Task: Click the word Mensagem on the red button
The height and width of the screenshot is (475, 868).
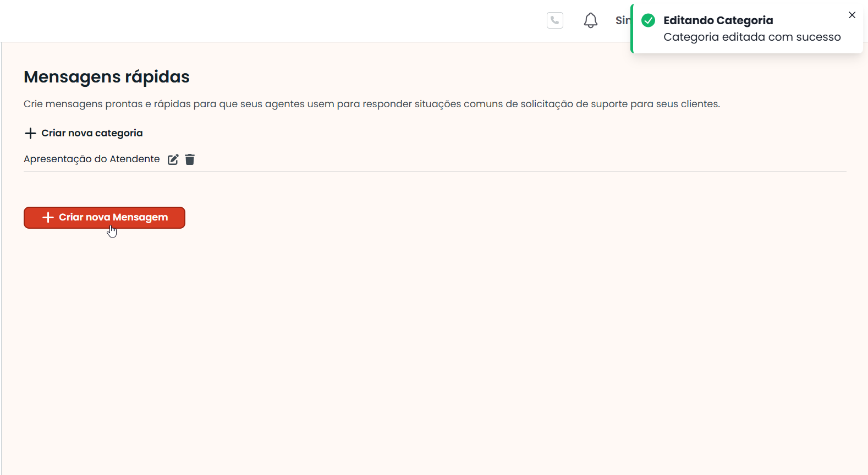Action: 140,217
